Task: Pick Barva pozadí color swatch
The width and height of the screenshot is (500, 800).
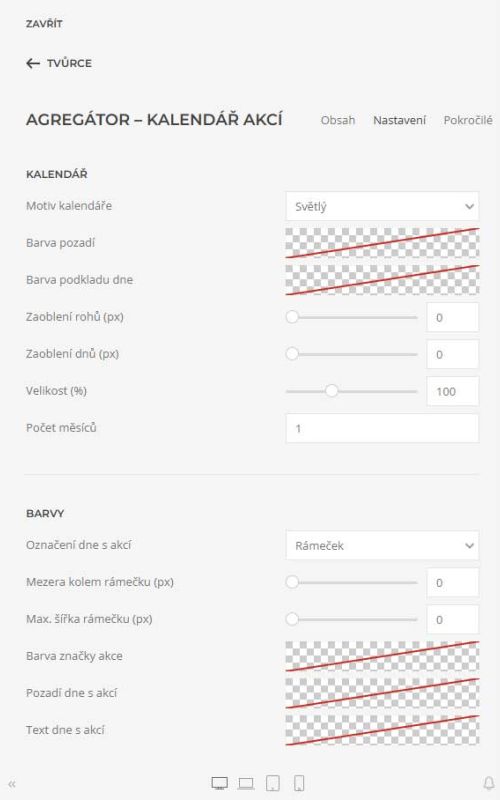Action: point(382,243)
